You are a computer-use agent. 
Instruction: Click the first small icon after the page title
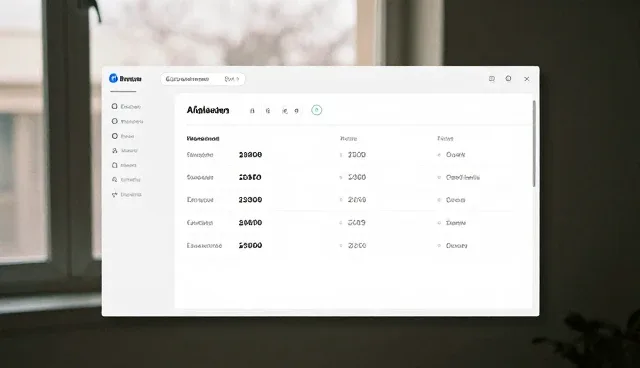point(252,111)
